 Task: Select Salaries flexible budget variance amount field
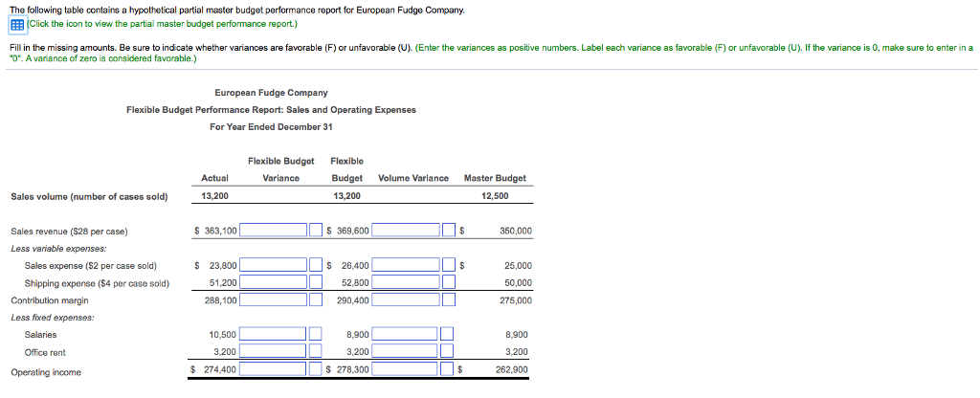click(x=274, y=335)
